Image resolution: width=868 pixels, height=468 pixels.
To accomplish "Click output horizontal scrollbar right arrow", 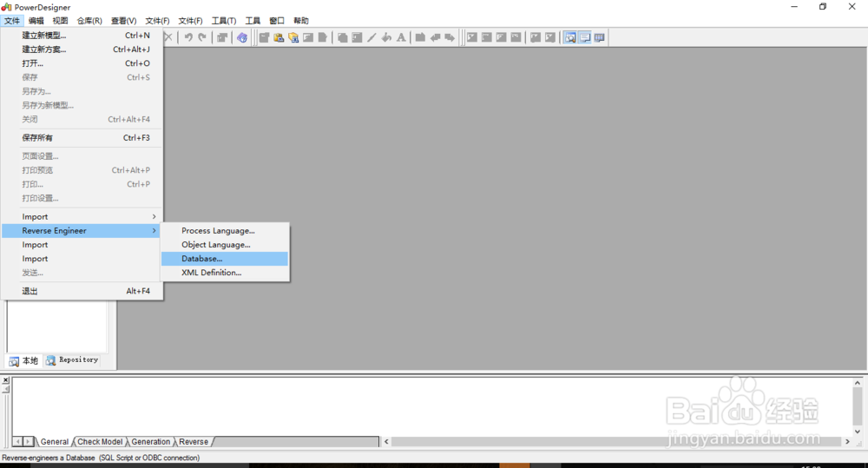I will (847, 441).
